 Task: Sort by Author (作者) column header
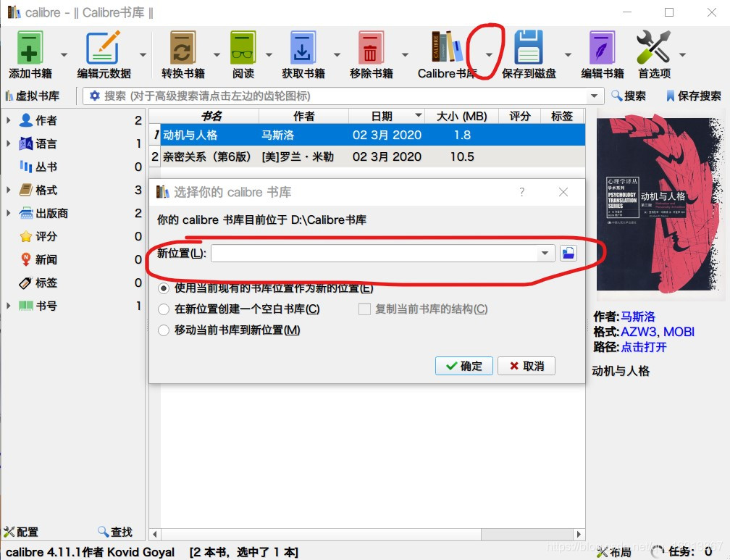303,116
